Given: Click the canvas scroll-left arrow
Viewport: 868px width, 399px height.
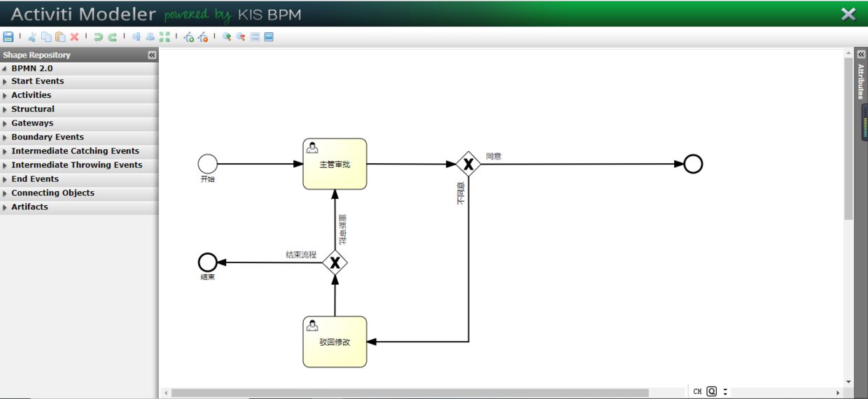Looking at the screenshot, I should coord(166,393).
